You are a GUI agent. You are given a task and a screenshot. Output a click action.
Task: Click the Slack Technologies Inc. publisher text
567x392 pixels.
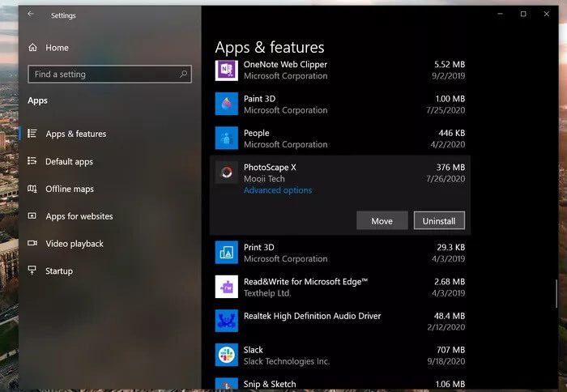pos(287,361)
